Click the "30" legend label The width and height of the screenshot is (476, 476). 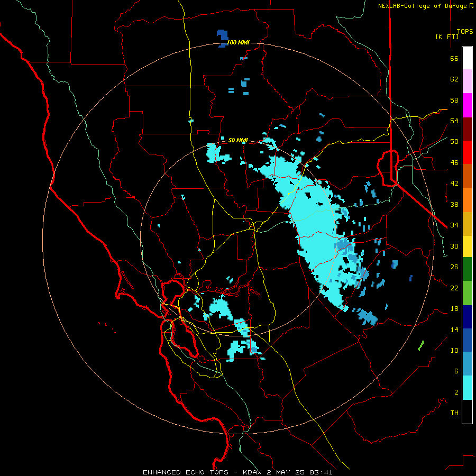[454, 246]
